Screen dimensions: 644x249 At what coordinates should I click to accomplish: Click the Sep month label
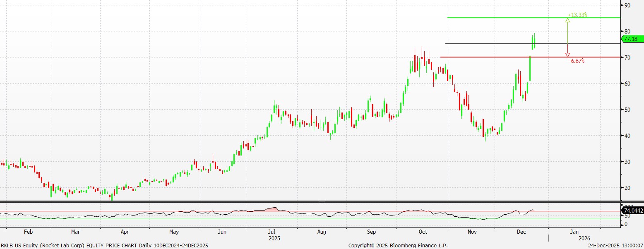[x=371, y=232]
